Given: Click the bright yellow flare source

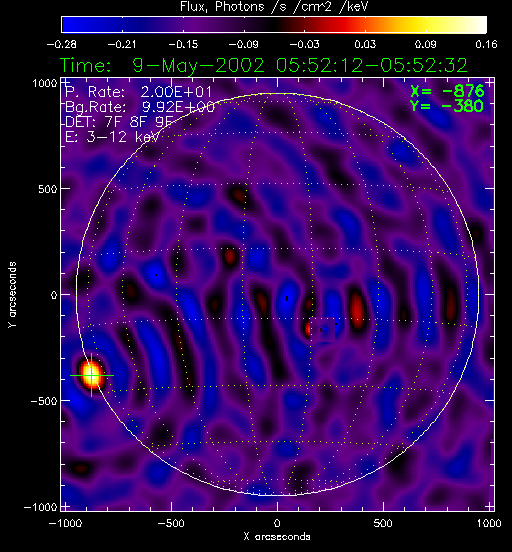Looking at the screenshot, I should click(92, 374).
